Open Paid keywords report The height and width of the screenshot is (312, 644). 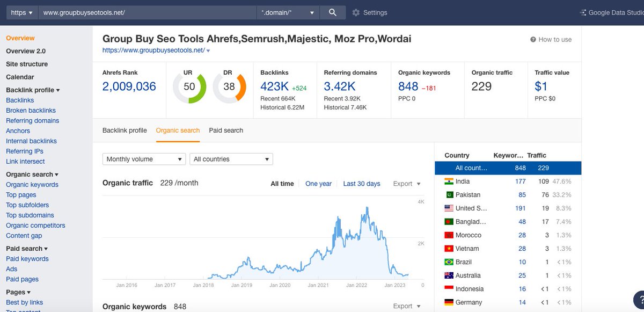27,259
